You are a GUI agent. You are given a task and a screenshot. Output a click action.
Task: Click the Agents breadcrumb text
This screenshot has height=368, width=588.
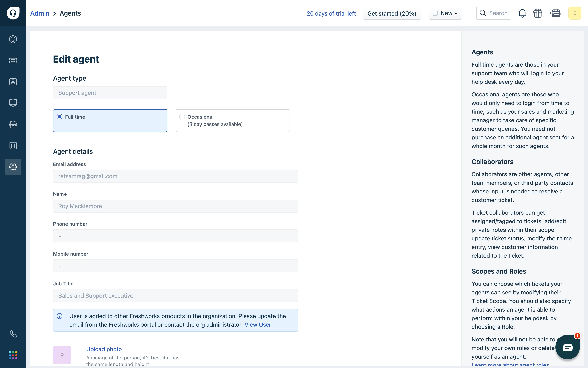[70, 13]
